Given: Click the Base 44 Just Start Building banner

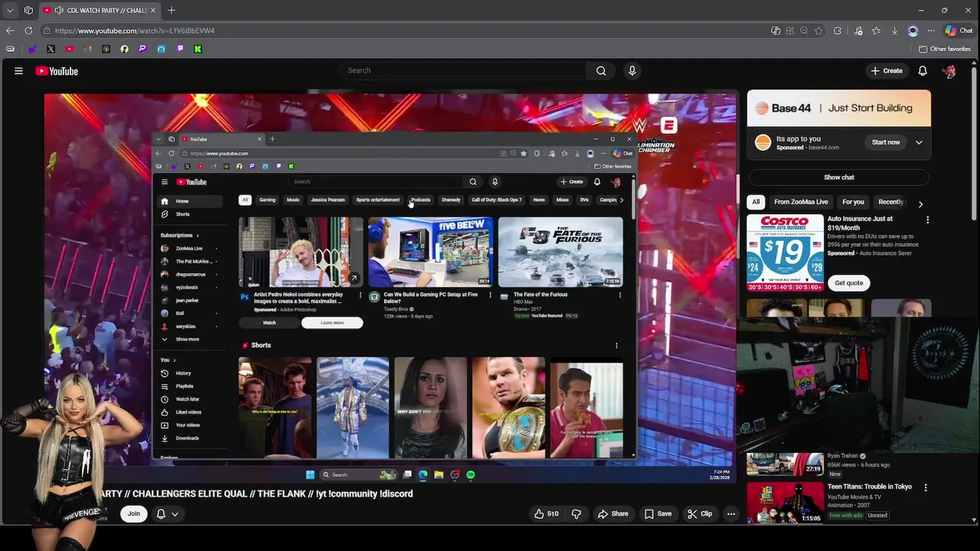Looking at the screenshot, I should point(839,108).
